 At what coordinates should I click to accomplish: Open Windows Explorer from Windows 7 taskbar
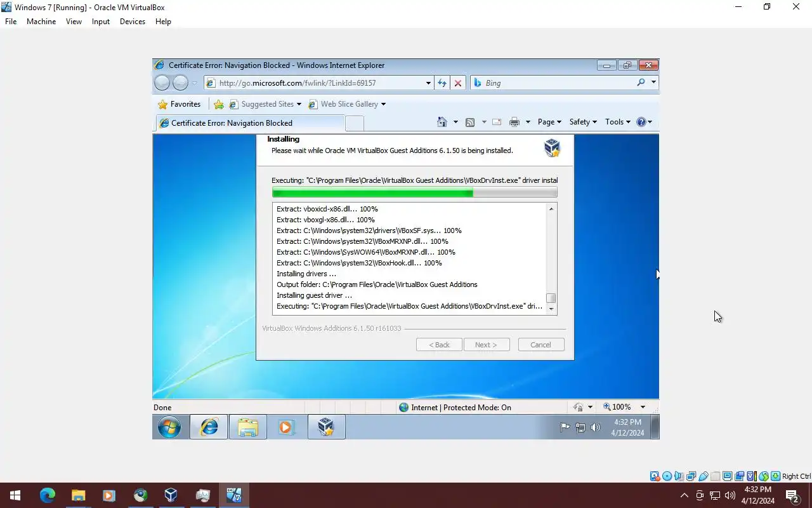point(247,427)
